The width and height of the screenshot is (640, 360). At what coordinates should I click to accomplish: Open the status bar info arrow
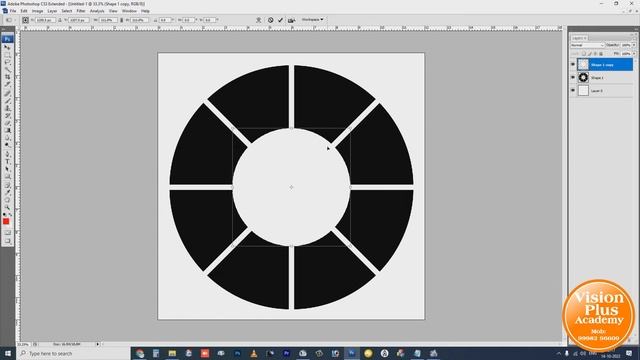(98, 344)
